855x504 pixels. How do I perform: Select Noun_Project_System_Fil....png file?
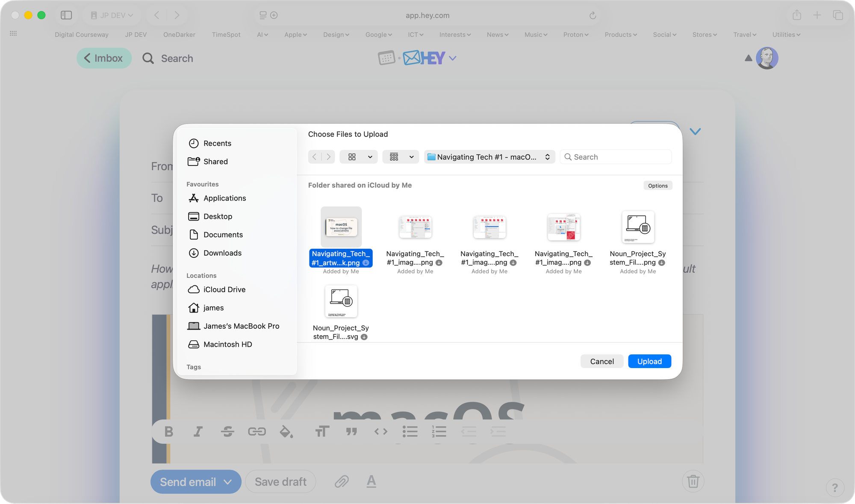[x=638, y=242]
